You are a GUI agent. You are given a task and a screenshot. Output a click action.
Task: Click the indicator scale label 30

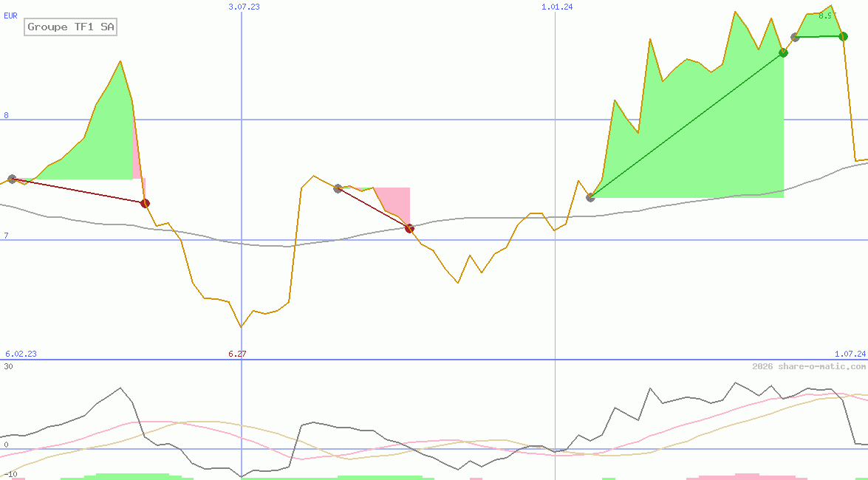tap(8, 366)
